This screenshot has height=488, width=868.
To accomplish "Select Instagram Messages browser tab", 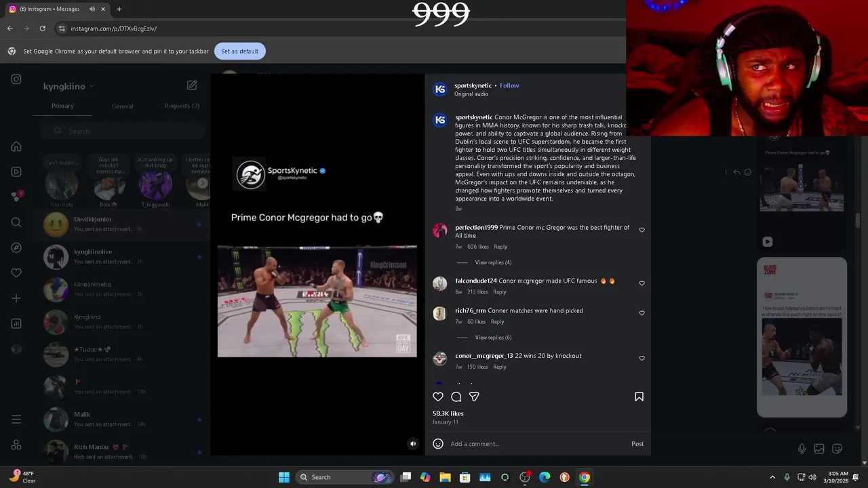I will [x=56, y=9].
